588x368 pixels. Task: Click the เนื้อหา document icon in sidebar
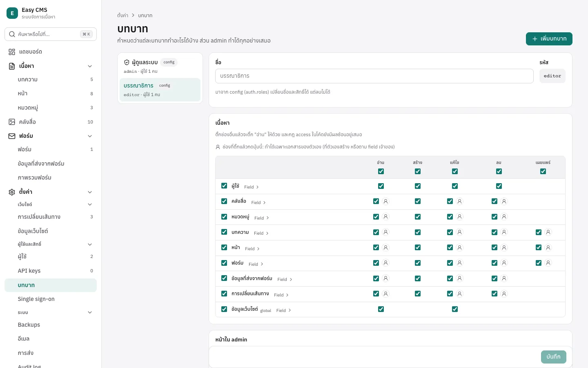pos(12,66)
